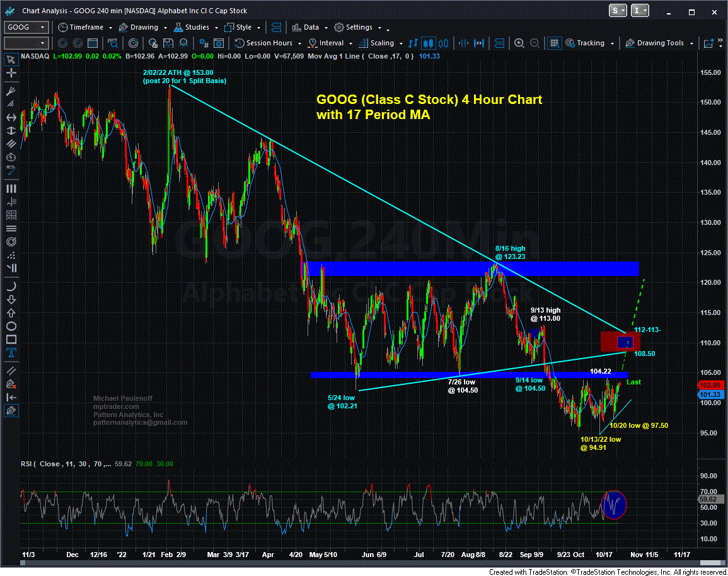Click the gear-and-hash settings icon
The image size is (728, 576).
click(204, 43)
